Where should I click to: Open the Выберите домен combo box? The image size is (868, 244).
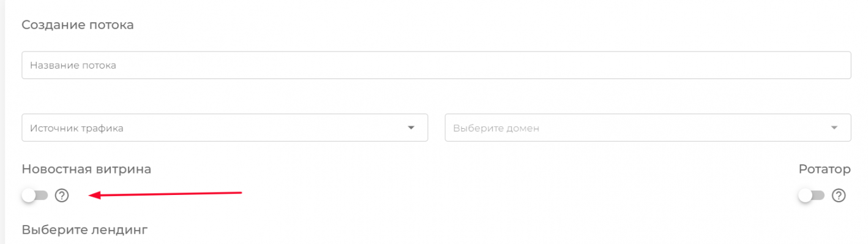click(648, 128)
